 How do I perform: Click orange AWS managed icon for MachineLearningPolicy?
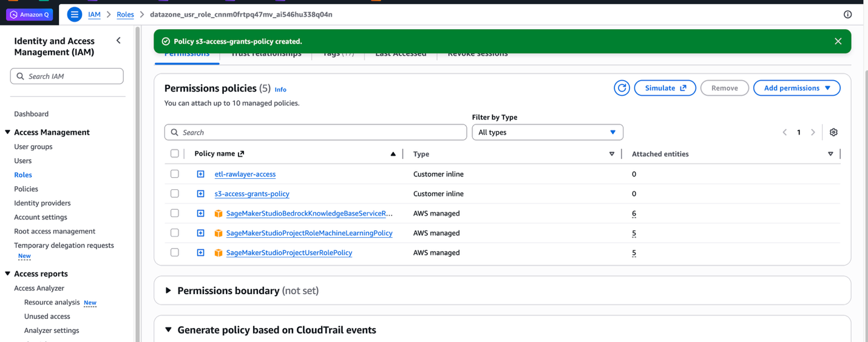click(x=218, y=233)
